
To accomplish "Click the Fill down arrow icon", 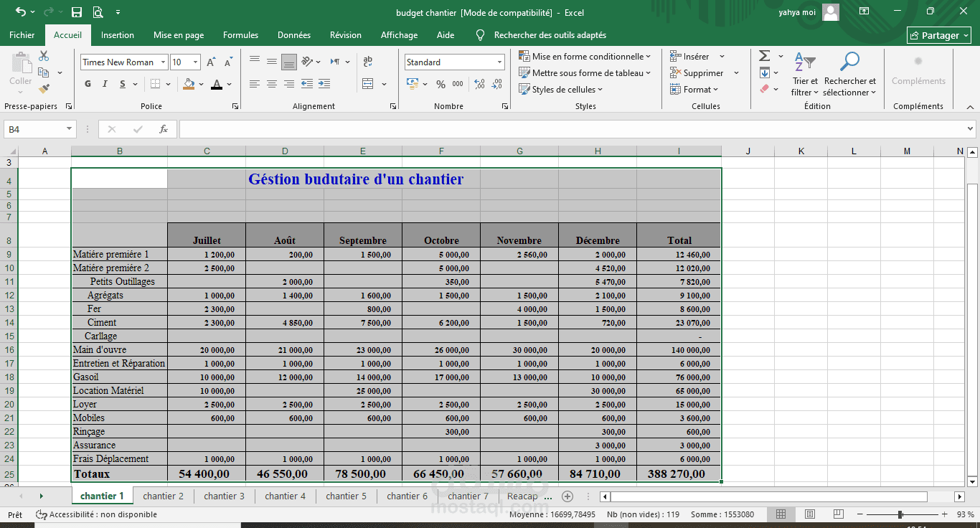I will (765, 72).
